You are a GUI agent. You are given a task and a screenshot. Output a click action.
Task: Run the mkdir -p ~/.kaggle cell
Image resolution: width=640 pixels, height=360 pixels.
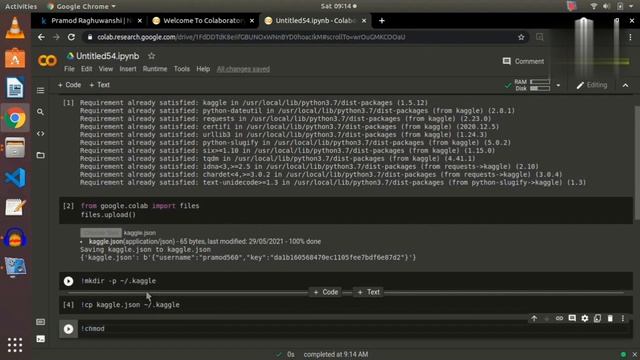[69, 281]
